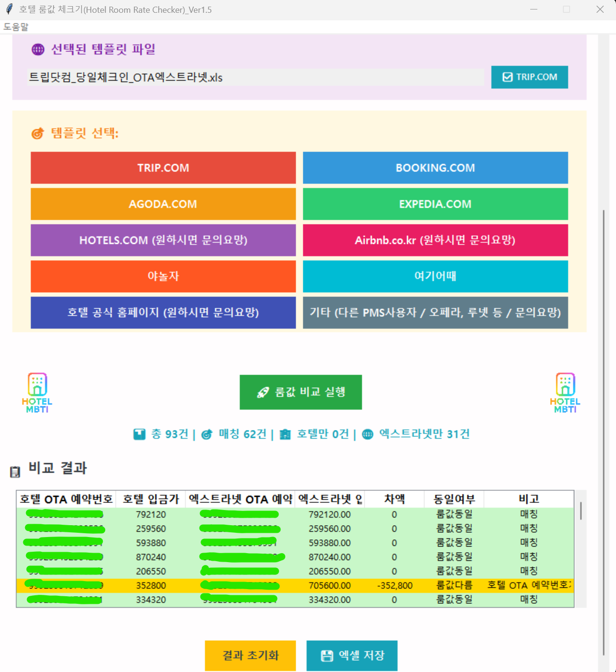616x672 pixels.
Task: Click the globe icon beside 선택된 템플릿 파일
Action: pyautogui.click(x=38, y=49)
